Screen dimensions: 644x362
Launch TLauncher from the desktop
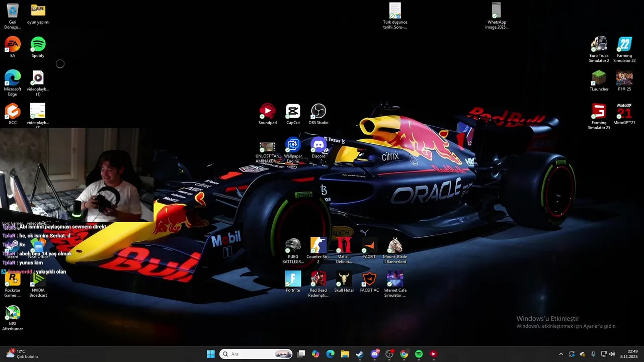coord(599,80)
